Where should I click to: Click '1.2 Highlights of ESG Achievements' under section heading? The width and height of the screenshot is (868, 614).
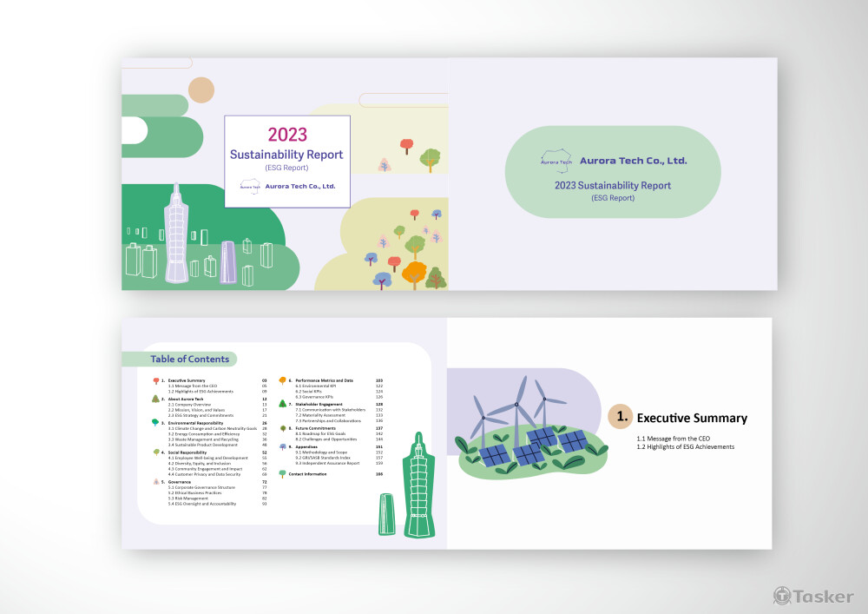686,446
